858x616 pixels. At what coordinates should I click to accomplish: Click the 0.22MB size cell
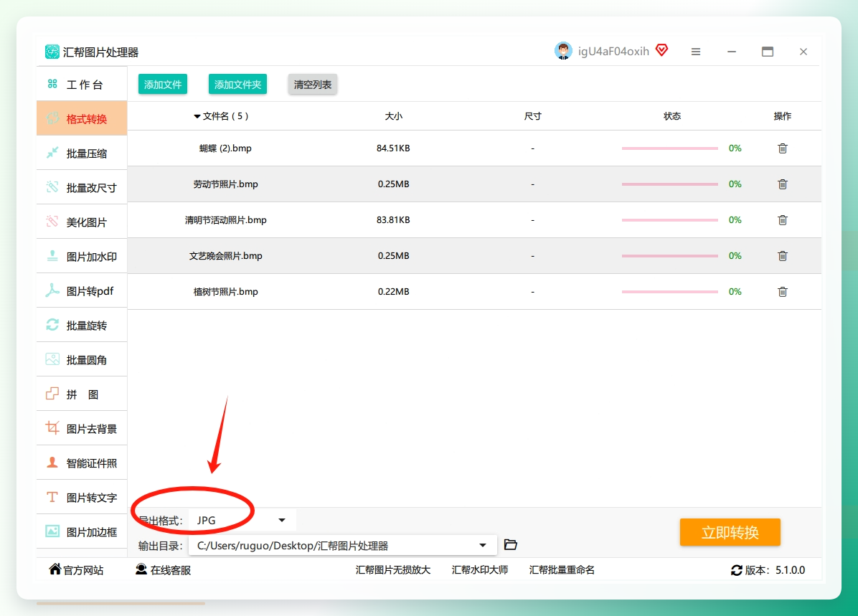tap(393, 292)
